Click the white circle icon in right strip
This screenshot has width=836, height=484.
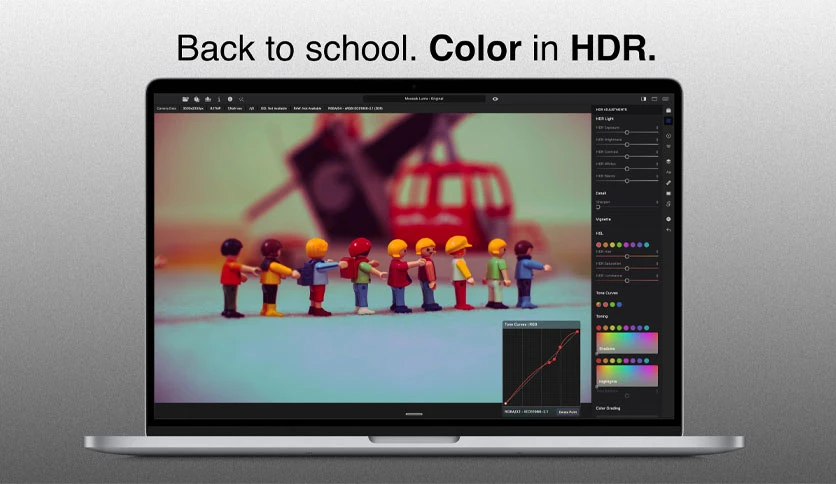(x=669, y=219)
